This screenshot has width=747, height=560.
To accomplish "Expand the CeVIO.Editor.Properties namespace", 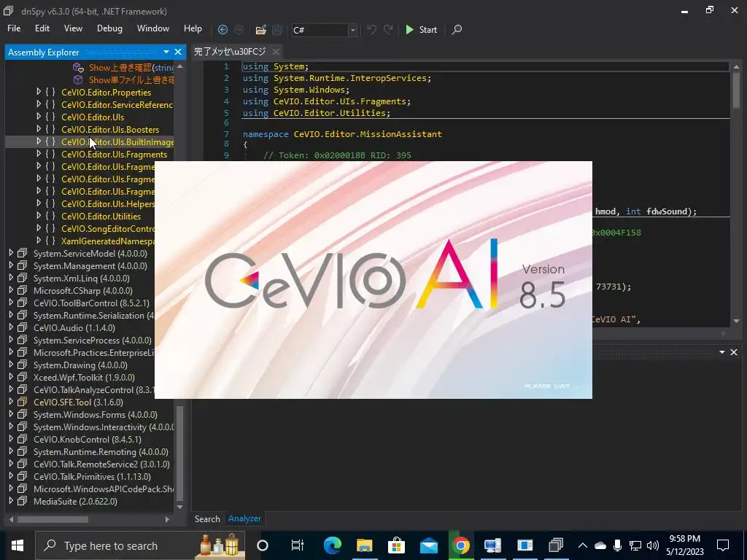I will click(x=39, y=91).
